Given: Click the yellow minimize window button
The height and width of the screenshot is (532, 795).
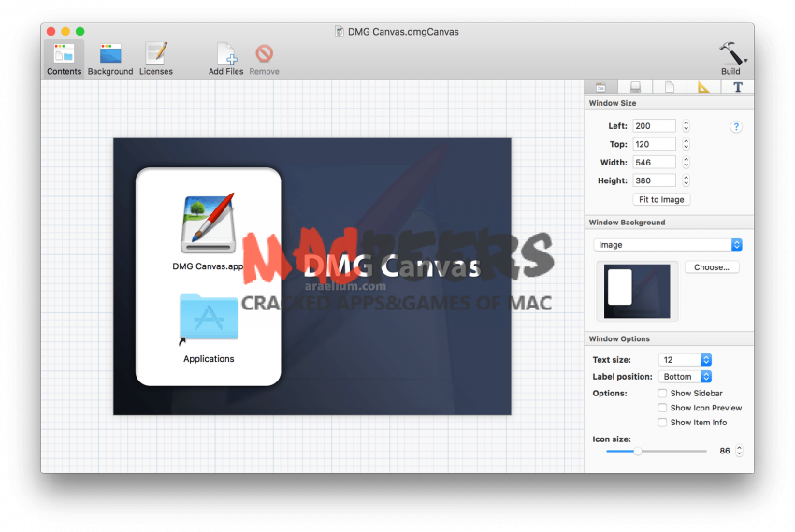Looking at the screenshot, I should (x=65, y=32).
